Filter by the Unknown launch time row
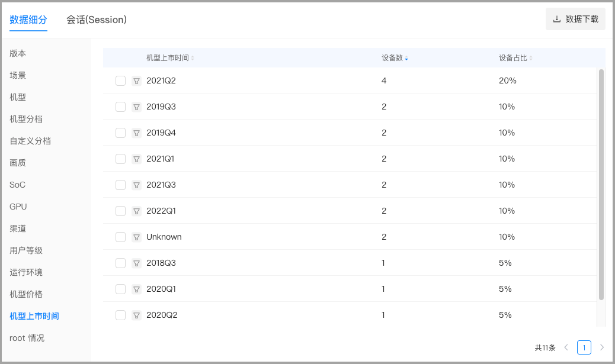This screenshot has width=615, height=364. [x=136, y=237]
